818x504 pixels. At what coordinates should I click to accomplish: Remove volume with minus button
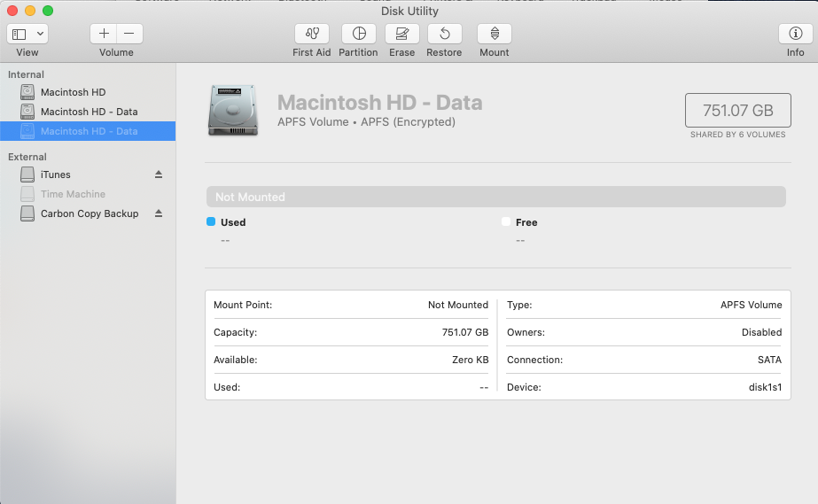click(x=129, y=34)
